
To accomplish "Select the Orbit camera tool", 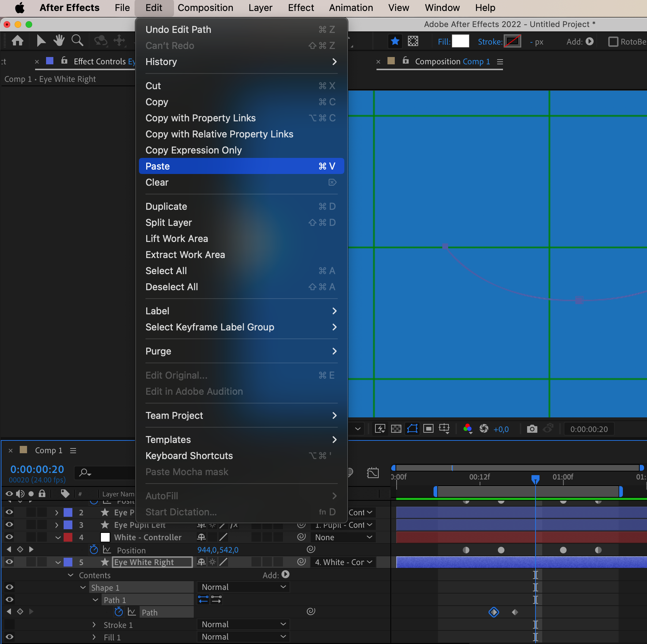I will pyautogui.click(x=101, y=41).
